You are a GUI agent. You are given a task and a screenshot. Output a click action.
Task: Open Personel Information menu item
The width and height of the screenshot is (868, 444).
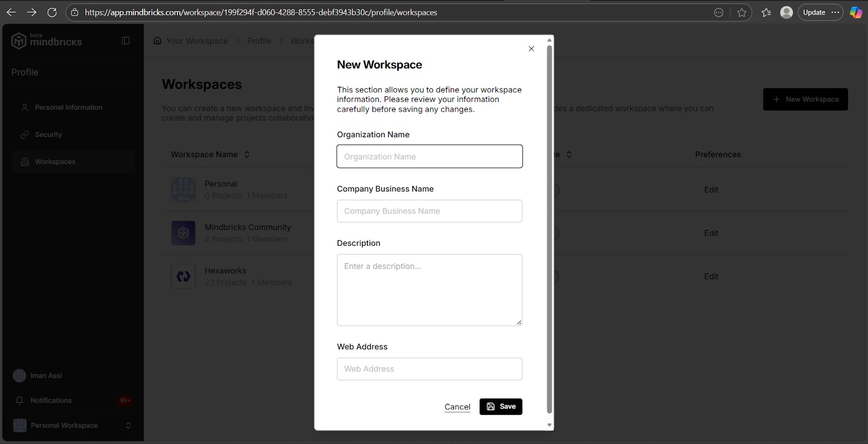(68, 107)
